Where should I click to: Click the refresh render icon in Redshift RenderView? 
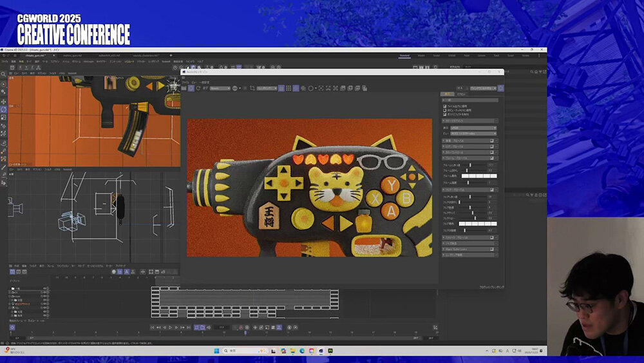pyautogui.click(x=198, y=88)
